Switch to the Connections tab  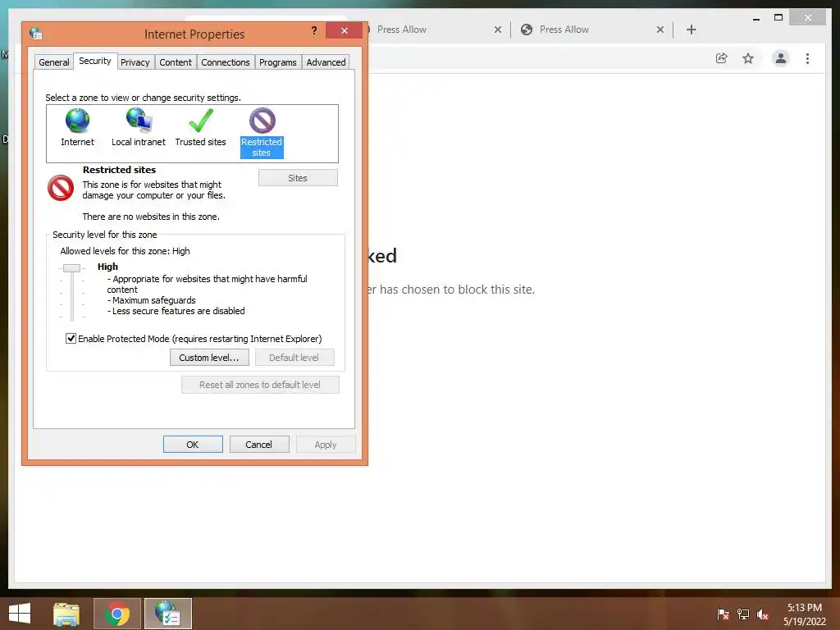[x=226, y=62]
